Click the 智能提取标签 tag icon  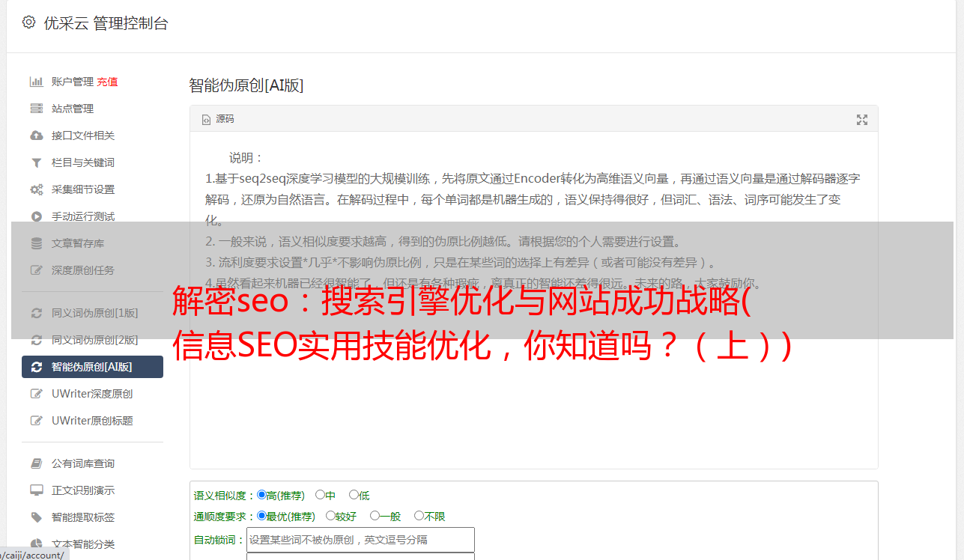click(36, 517)
